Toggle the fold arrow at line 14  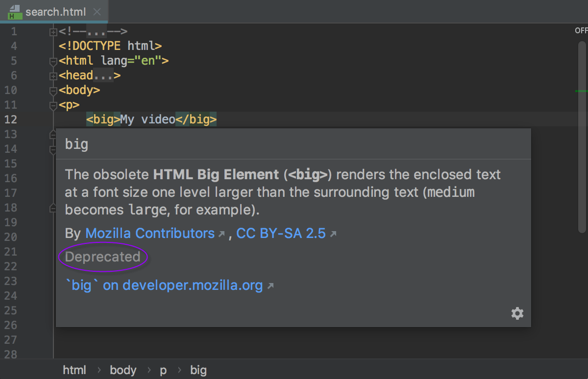point(53,149)
